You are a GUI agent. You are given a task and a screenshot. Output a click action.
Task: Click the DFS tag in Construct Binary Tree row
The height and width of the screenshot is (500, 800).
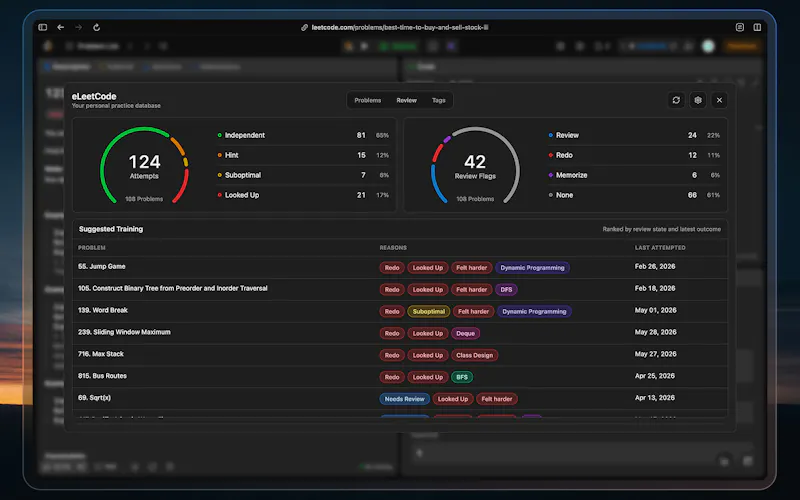tap(506, 290)
